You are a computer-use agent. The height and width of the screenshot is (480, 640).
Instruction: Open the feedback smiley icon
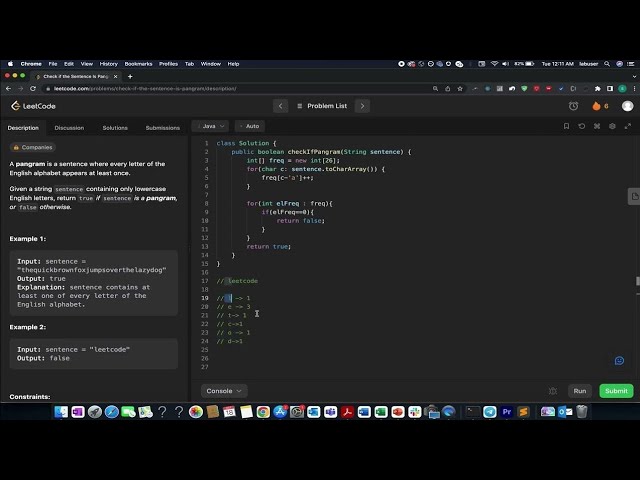619,361
